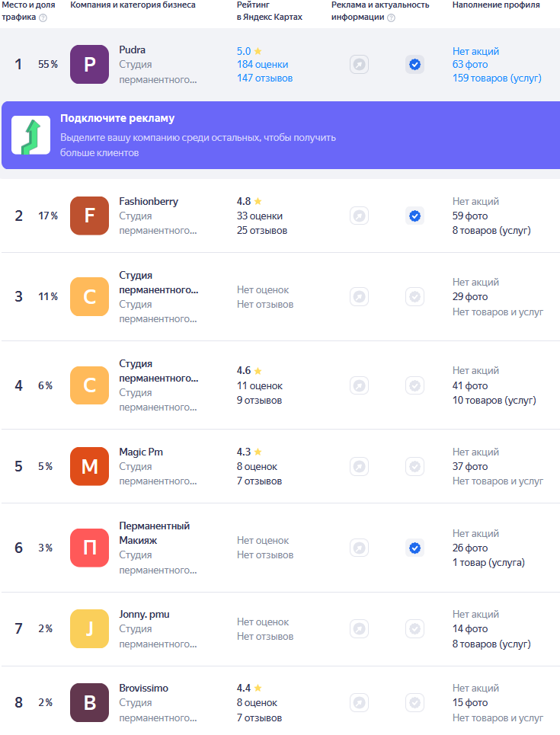Screen dimensions: 560x735
Task: Click the 29 фото text
Action: point(470,297)
